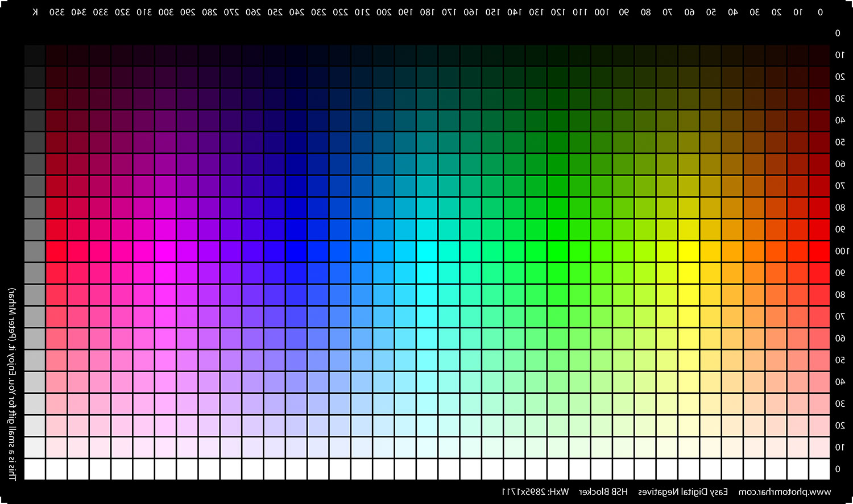This screenshot has height=504, width=853.
Task: Click the hue column label 120
Action: pos(558,12)
